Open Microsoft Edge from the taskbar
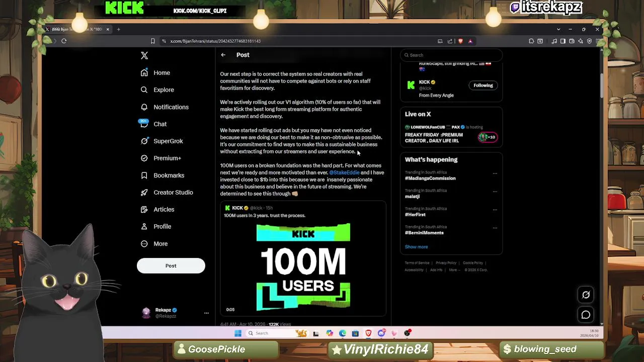 coord(343,333)
